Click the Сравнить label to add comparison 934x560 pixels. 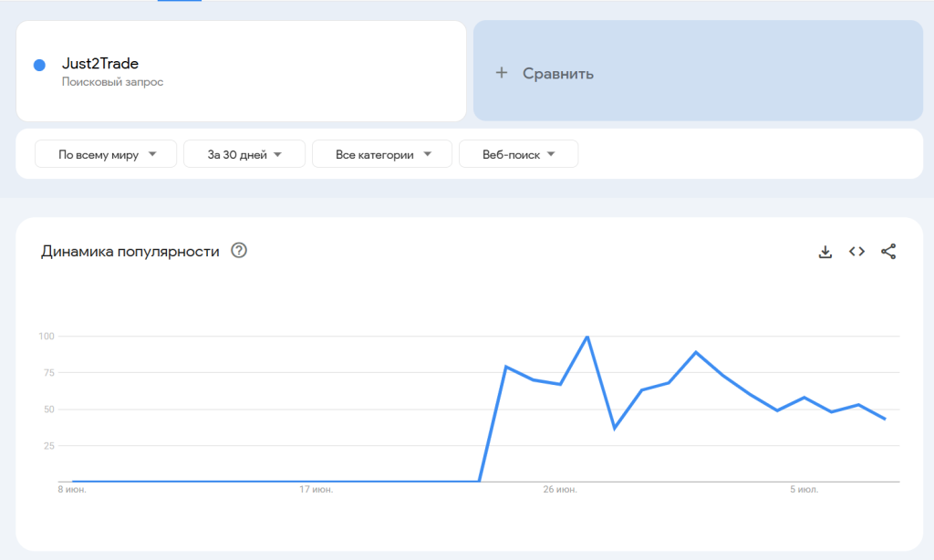[x=557, y=74]
